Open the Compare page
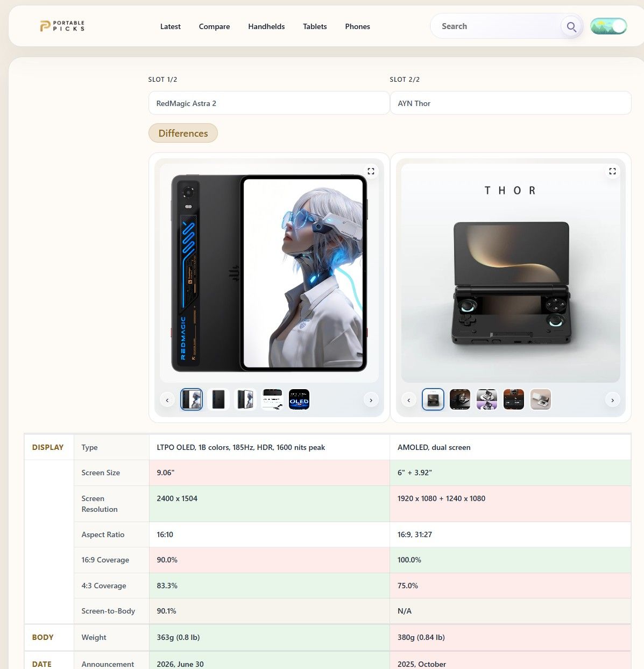The image size is (644, 669). coord(214,26)
